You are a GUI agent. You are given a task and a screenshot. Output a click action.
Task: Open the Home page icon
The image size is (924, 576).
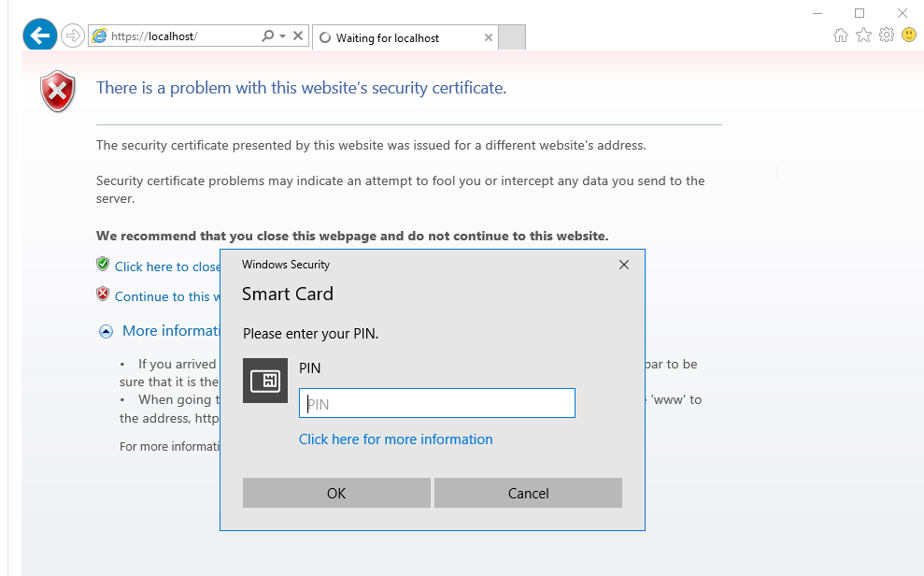pyautogui.click(x=841, y=36)
